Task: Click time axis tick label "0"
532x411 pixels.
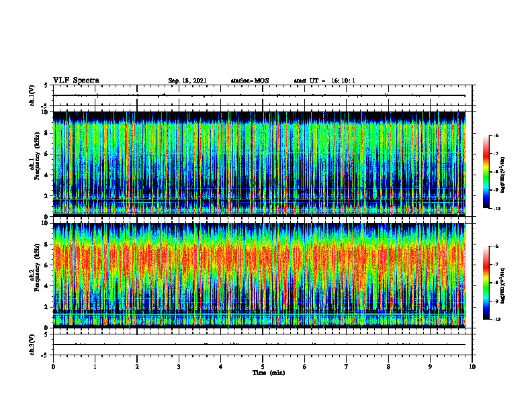Action: tap(53, 367)
